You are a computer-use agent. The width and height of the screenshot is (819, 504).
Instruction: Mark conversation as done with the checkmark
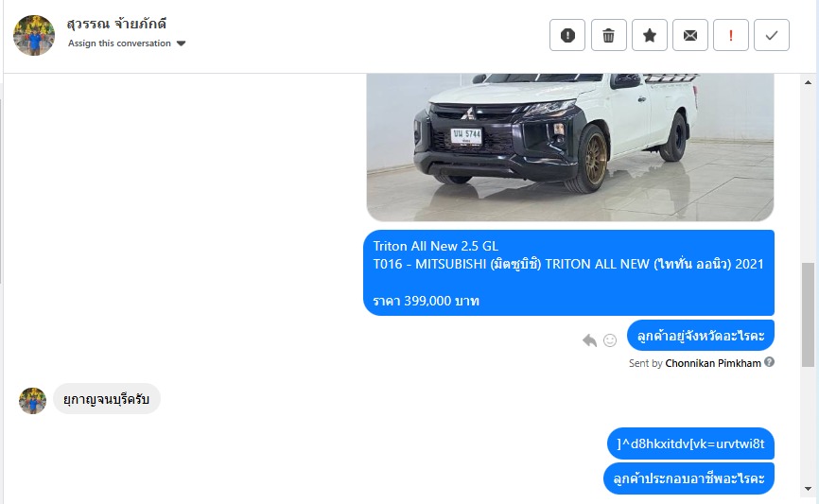[772, 35]
